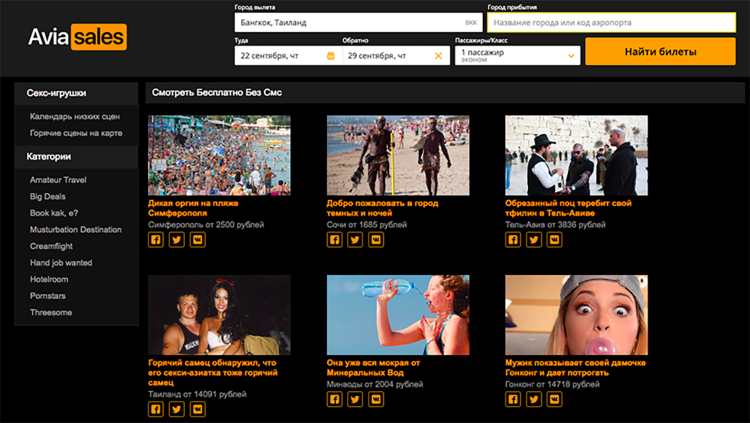This screenshot has height=423, width=750.
Task: Select the Big Deals category
Action: 47,197
